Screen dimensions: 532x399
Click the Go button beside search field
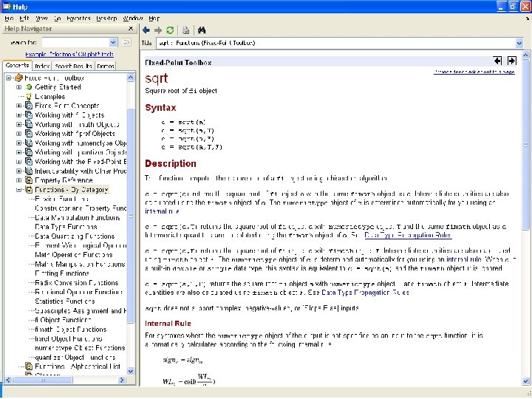126,42
